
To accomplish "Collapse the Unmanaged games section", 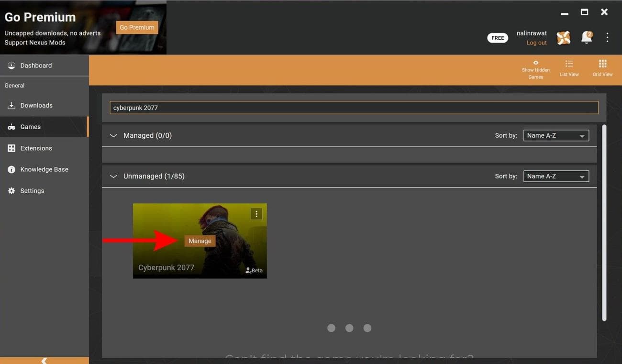I will point(113,176).
